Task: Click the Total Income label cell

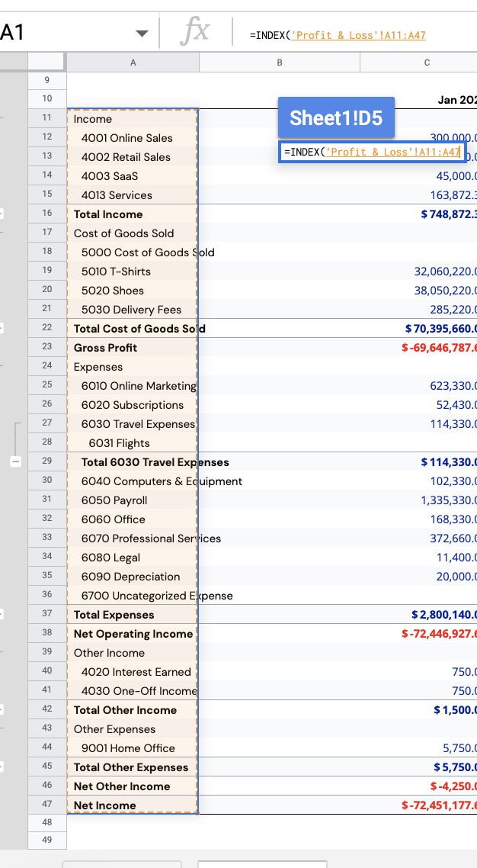Action: (133, 214)
